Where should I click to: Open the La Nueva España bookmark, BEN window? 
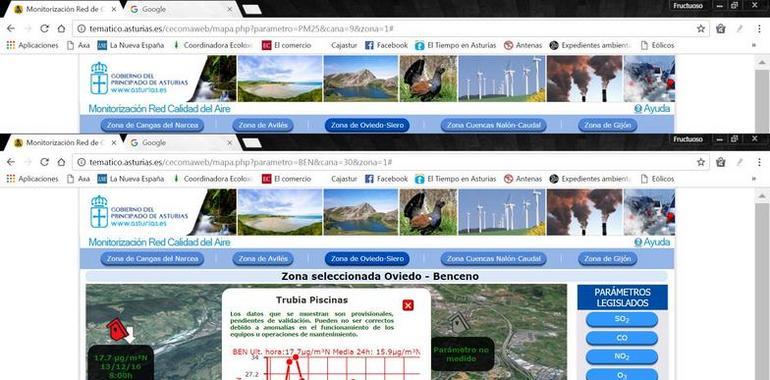click(x=131, y=179)
